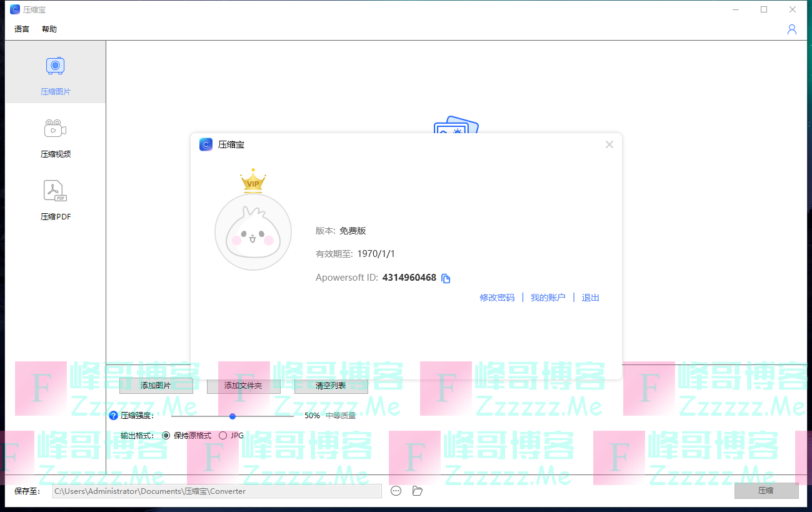Open output folder with the folder icon
Image resolution: width=812 pixels, height=512 pixels.
[x=418, y=491]
